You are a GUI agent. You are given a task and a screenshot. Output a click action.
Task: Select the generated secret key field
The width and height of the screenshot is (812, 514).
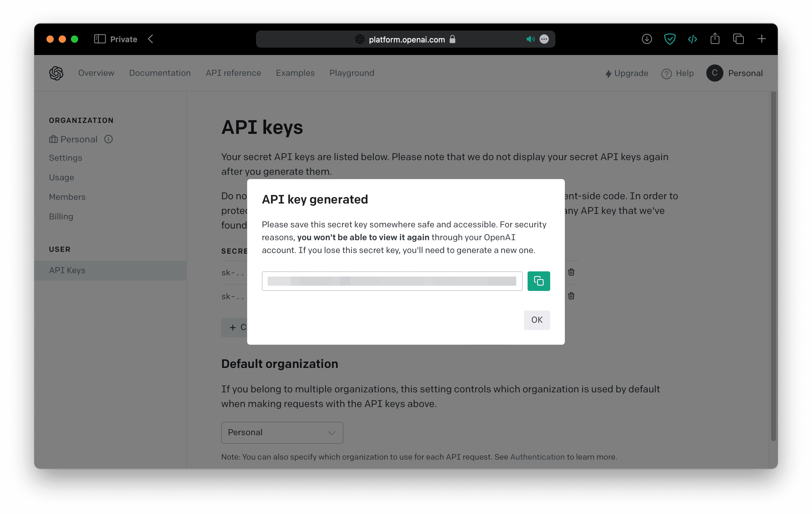coord(392,281)
